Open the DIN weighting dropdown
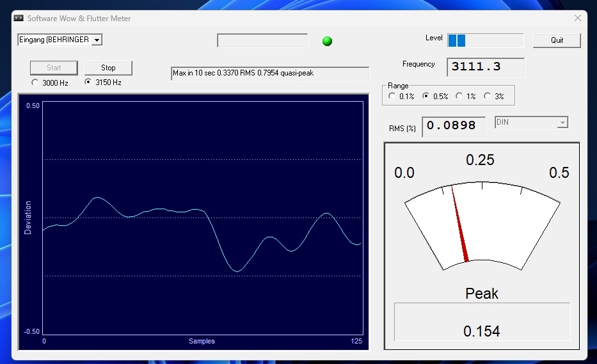 562,123
